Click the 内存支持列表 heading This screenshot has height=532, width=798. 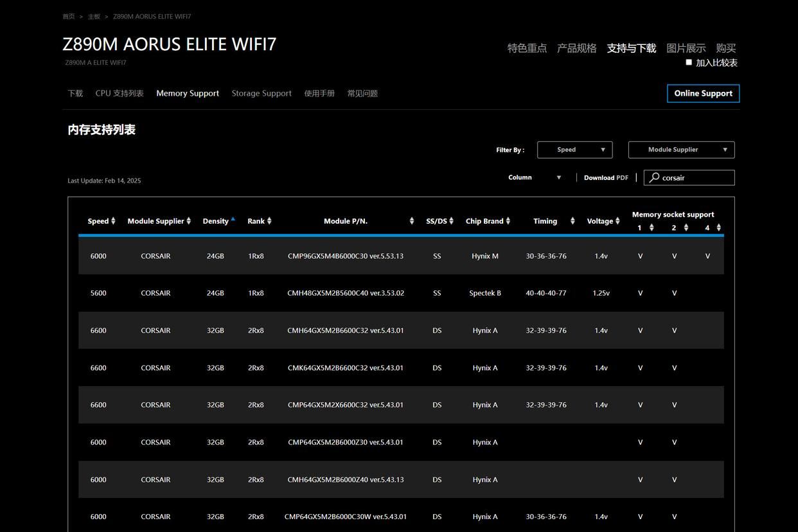102,130
